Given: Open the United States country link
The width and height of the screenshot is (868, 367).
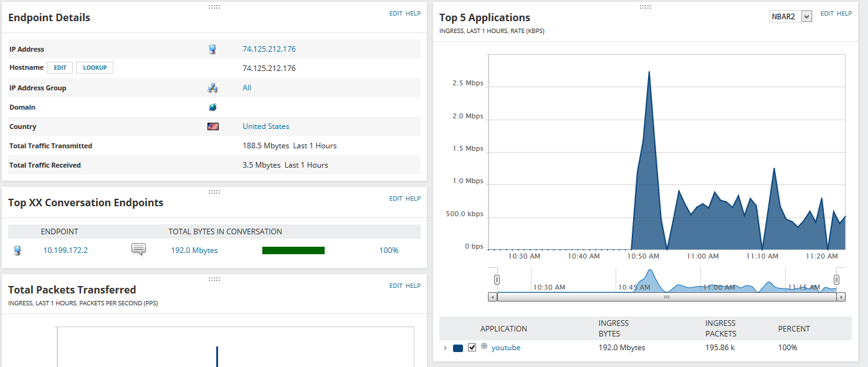Looking at the screenshot, I should click(266, 126).
